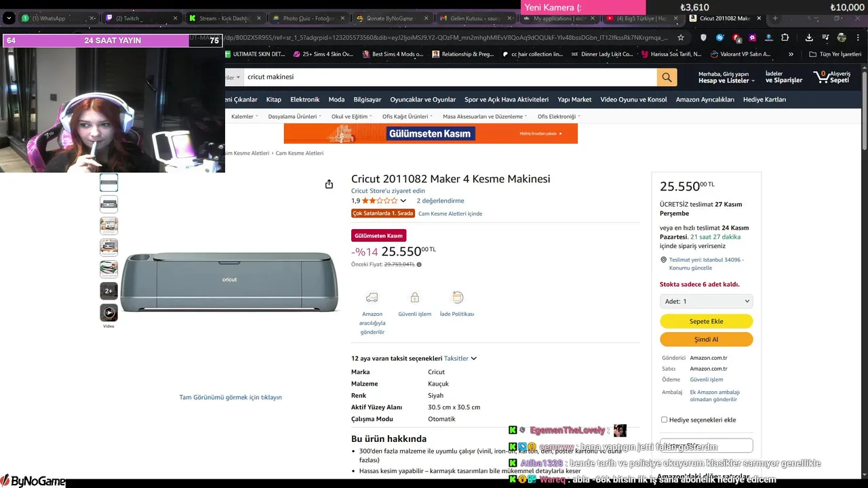Select the third product thumbnail image
The image size is (868, 488).
108,226
